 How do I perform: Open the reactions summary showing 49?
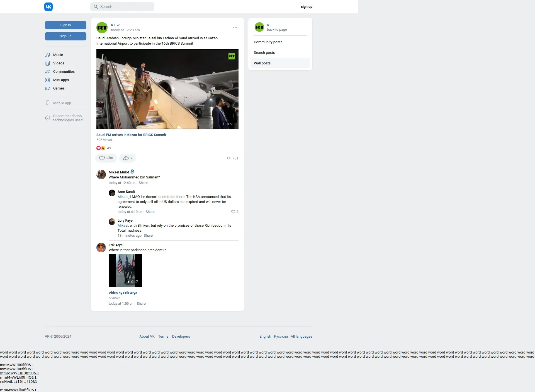pyautogui.click(x=104, y=148)
